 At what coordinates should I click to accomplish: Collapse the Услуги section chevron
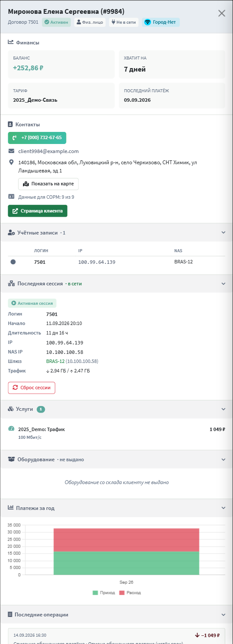coord(224,409)
